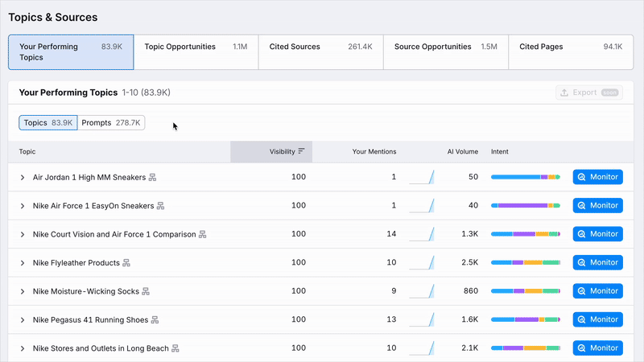Click the hierarchy icon beside Nike Stores and Outlets in Long Beach
The width and height of the screenshot is (644, 362).
click(175, 348)
